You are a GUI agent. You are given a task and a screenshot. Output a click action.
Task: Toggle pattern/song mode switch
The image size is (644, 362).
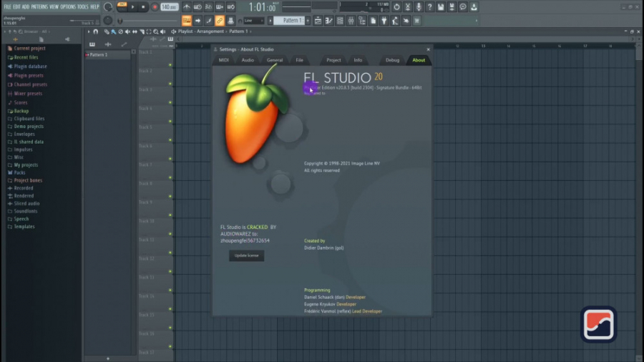[x=122, y=6]
